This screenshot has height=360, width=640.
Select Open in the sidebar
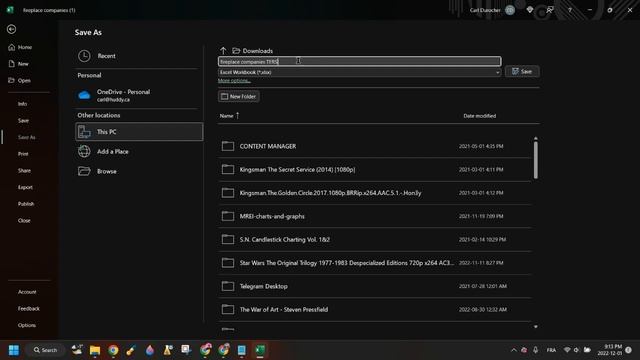coord(19,80)
